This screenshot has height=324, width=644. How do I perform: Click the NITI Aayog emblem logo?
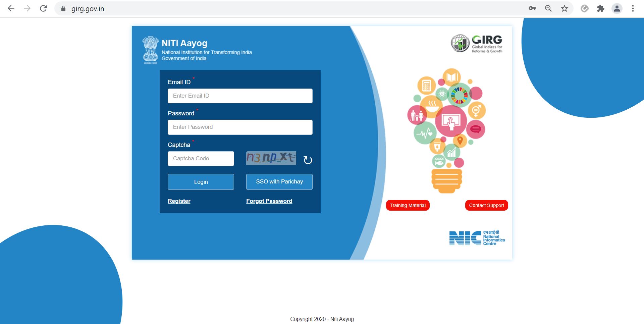(x=150, y=50)
